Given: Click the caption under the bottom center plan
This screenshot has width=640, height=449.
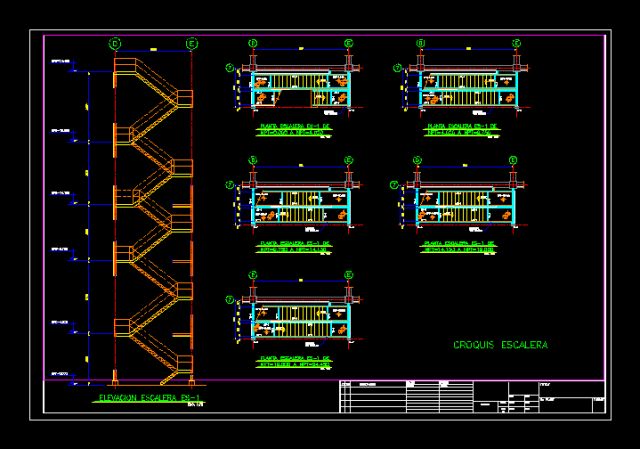Looking at the screenshot, I should pos(294,362).
